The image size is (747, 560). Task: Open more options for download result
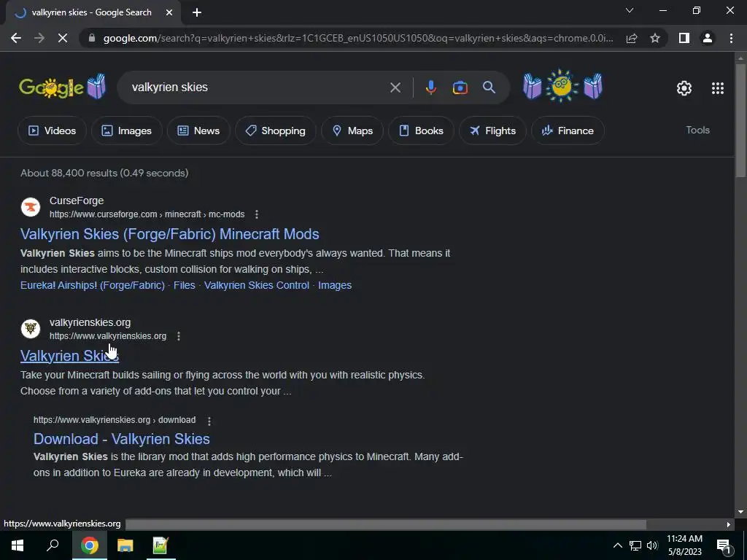pyautogui.click(x=209, y=421)
